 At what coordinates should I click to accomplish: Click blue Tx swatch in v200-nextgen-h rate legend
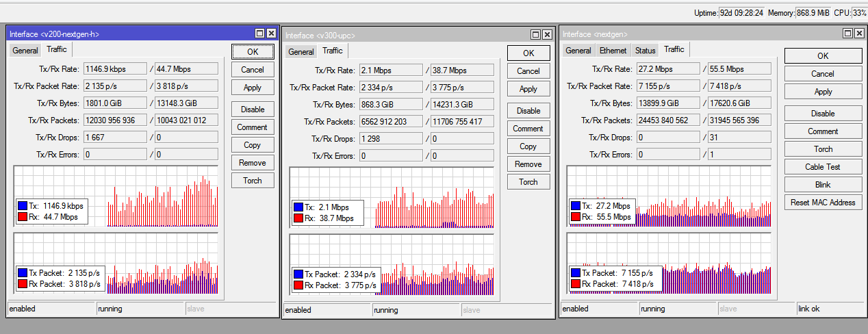point(23,205)
